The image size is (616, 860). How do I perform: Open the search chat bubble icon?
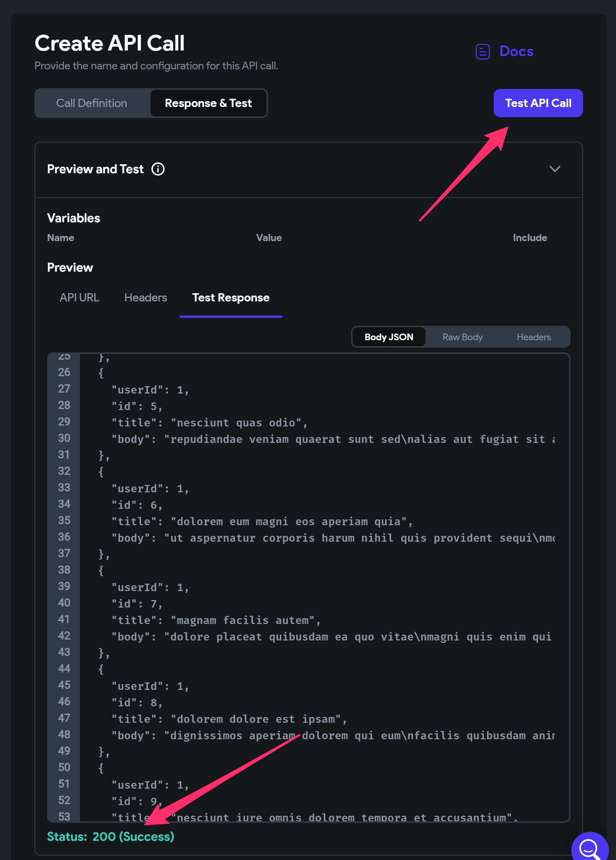point(590,849)
